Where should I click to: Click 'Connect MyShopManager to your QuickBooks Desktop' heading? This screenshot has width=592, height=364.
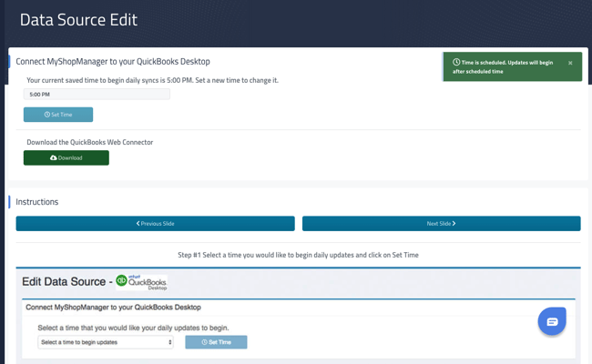tap(113, 62)
